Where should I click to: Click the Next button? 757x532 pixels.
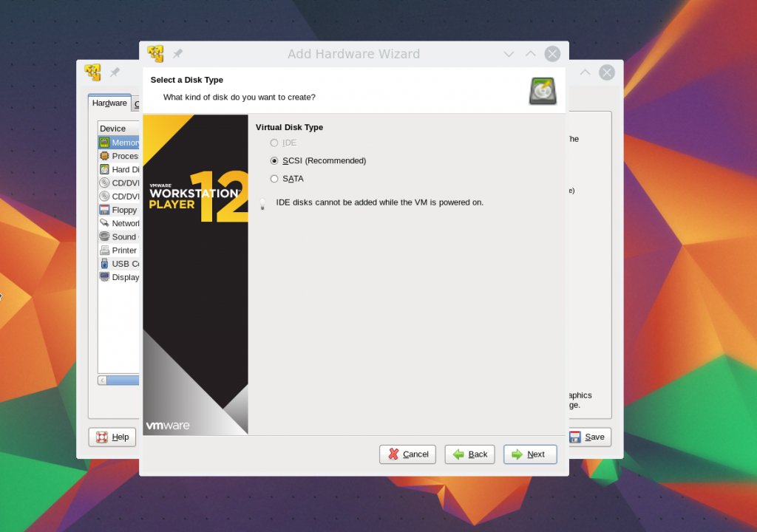(530, 454)
